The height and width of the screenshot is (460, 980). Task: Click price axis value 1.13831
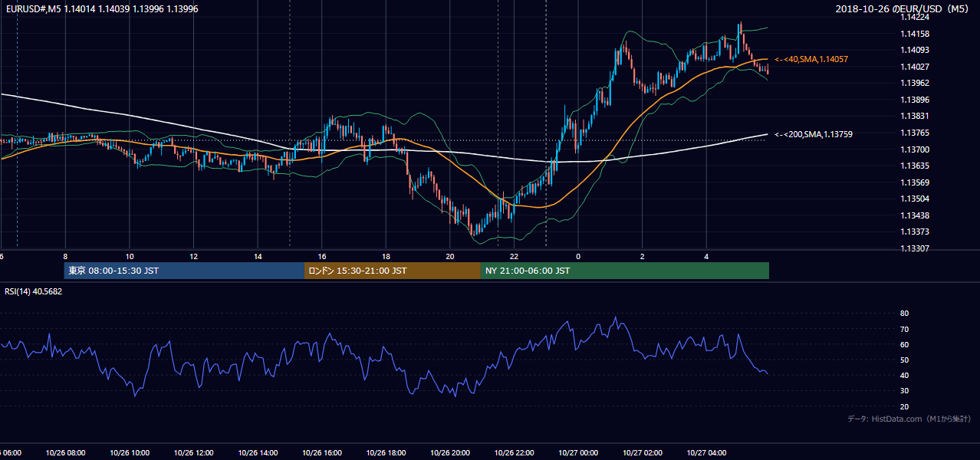(915, 116)
